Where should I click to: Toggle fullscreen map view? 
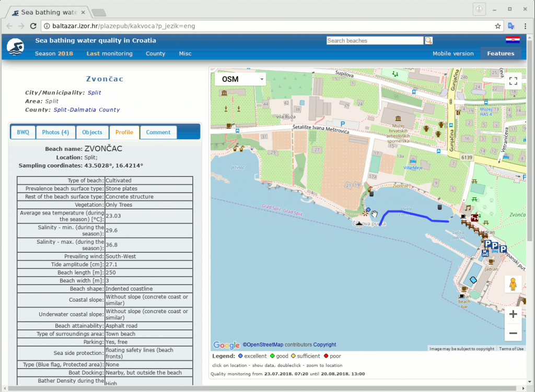513,80
